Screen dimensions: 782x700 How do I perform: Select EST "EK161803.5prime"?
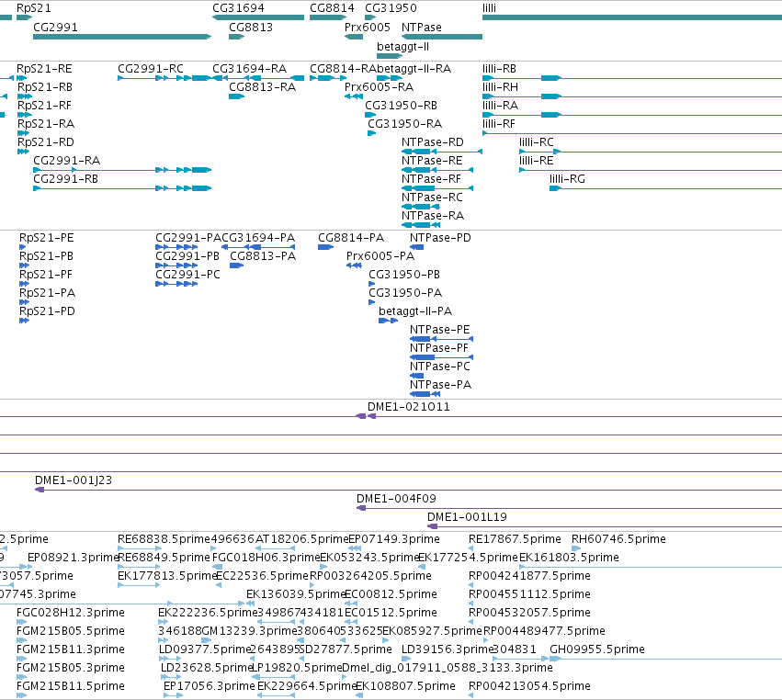coord(569,558)
